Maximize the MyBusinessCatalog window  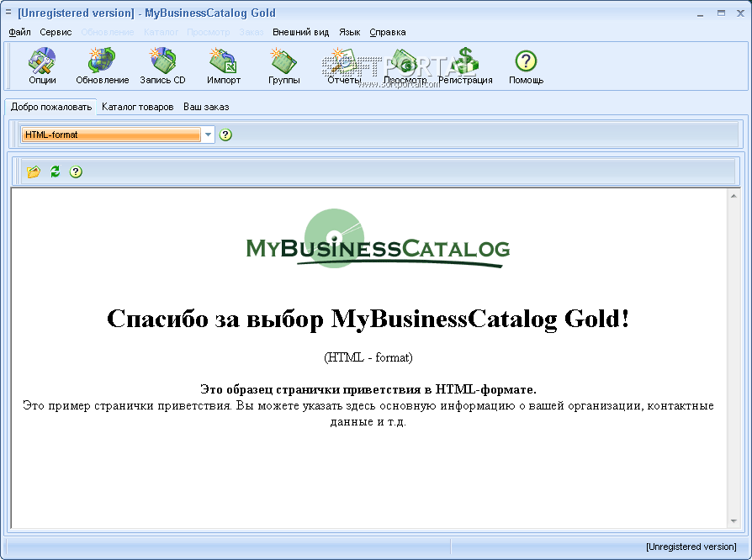click(x=721, y=13)
